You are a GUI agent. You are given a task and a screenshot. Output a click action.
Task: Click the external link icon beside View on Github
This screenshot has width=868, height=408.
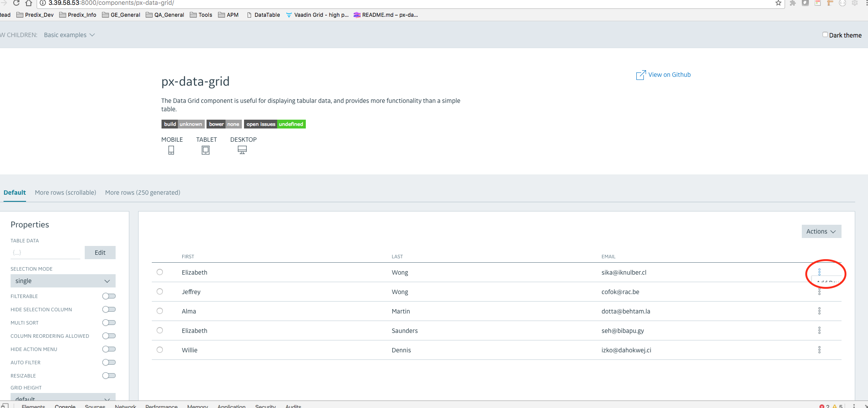click(x=641, y=75)
